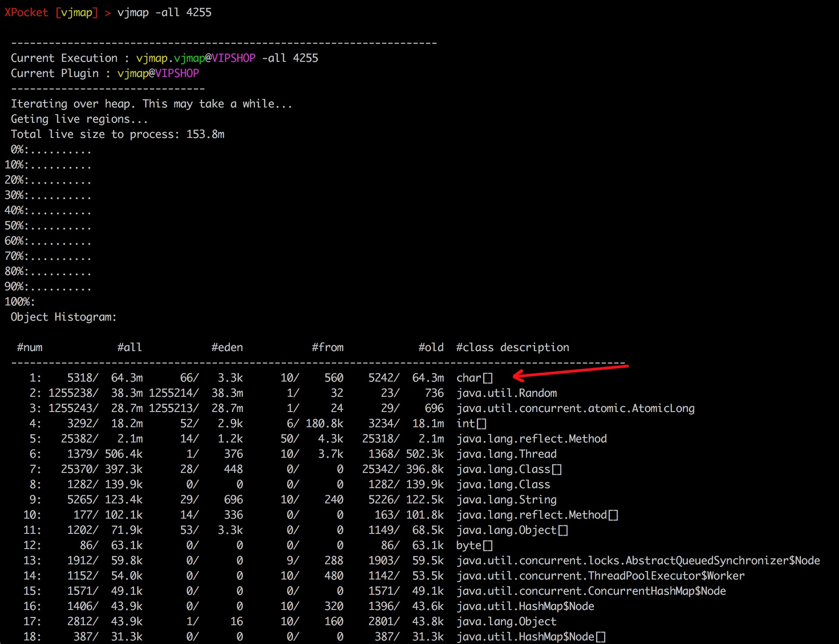Click the XPocket prompt text
Screen dimensions: 839x644
tap(26, 13)
